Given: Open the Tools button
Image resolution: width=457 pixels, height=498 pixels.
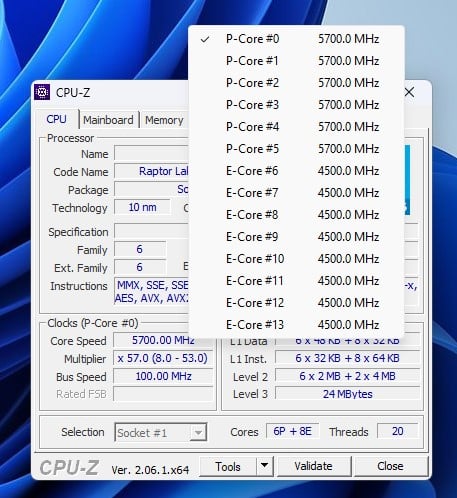Looking at the screenshot, I should point(228,467).
